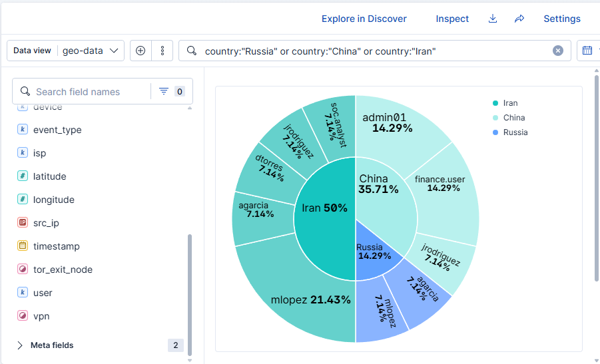The width and height of the screenshot is (600, 364).
Task: Clear the query with the X icon
Action: tap(558, 51)
